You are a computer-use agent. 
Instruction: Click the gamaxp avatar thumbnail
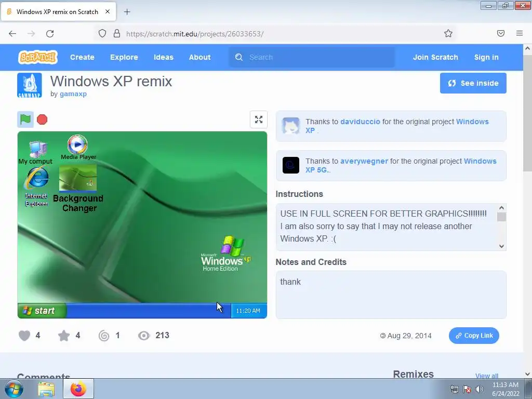pos(30,85)
